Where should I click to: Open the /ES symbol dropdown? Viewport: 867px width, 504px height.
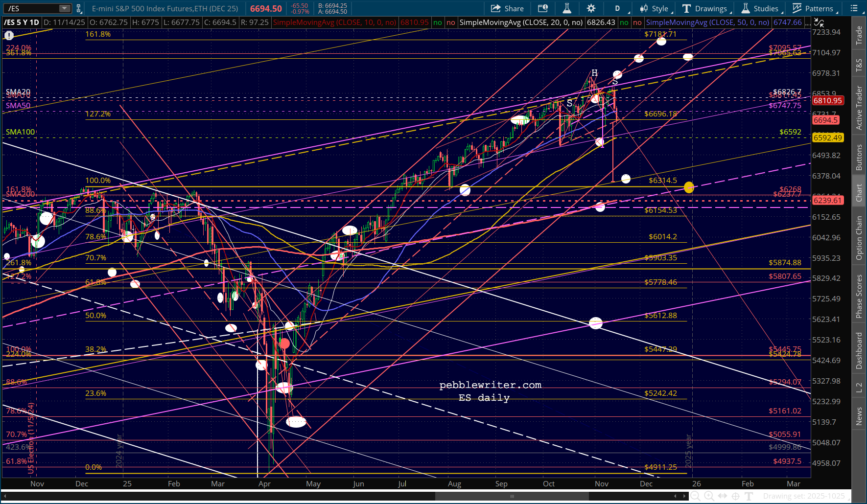tap(65, 8)
